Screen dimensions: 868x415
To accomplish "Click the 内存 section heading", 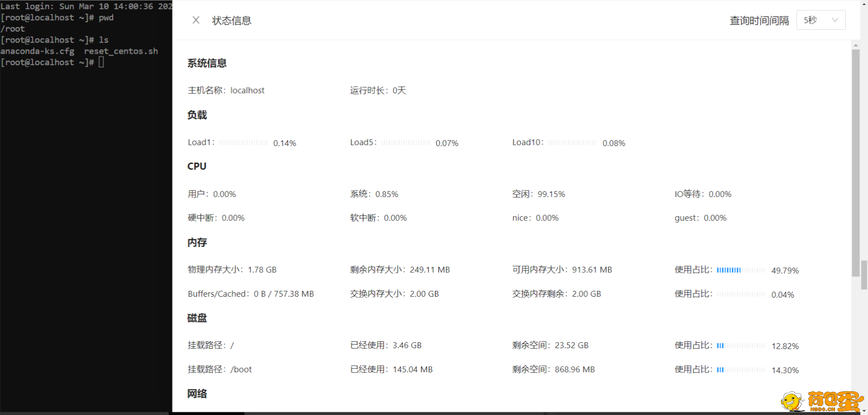I will [x=197, y=242].
